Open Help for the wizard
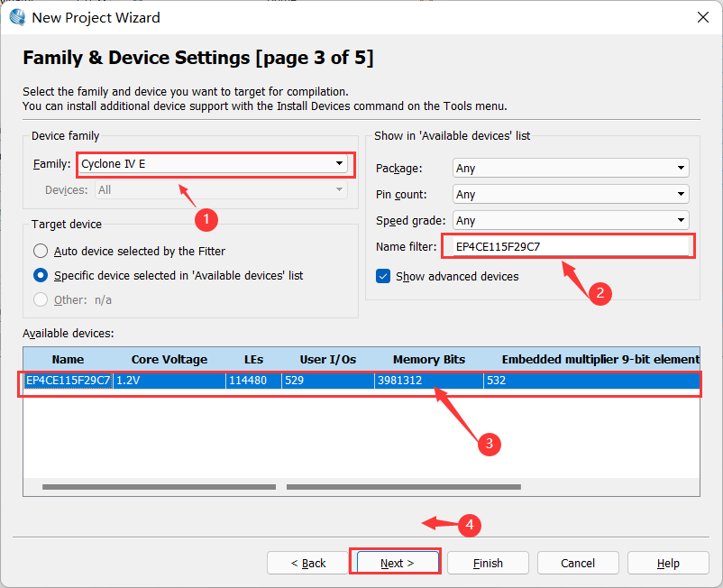The height and width of the screenshot is (588, 723). click(x=668, y=563)
